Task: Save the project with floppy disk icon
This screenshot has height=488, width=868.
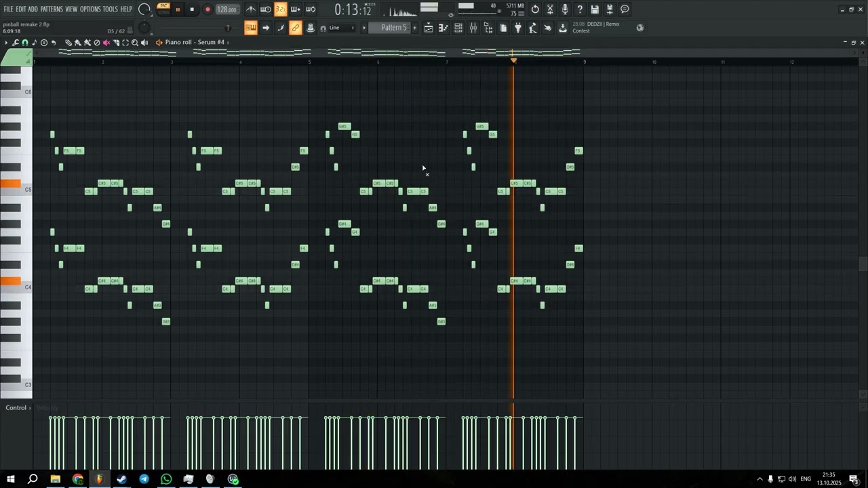Action: (595, 9)
